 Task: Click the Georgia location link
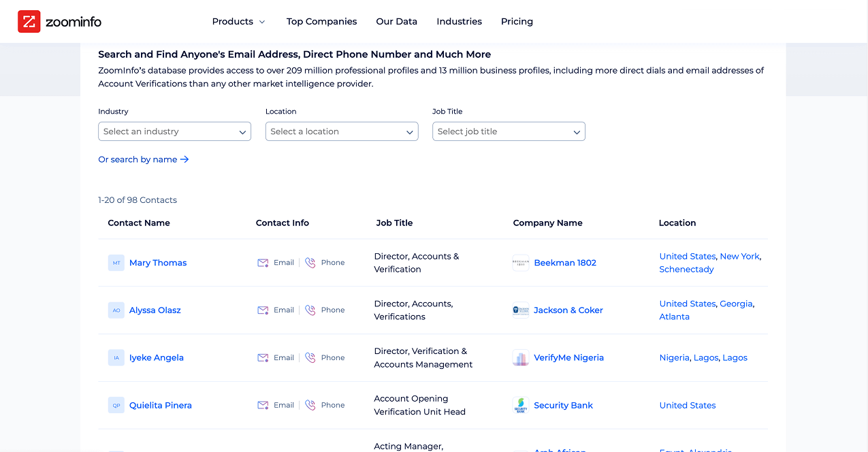pos(736,304)
